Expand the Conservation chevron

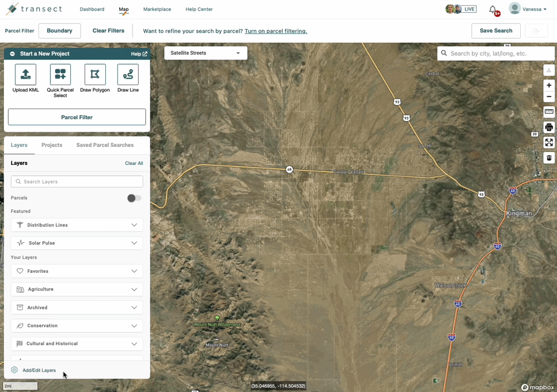pyautogui.click(x=134, y=326)
